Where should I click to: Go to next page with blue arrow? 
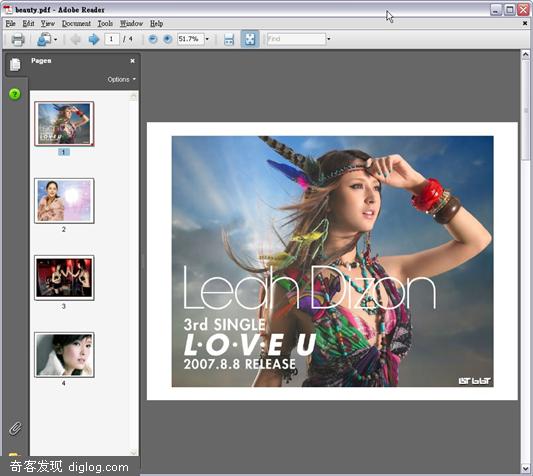tap(93, 39)
